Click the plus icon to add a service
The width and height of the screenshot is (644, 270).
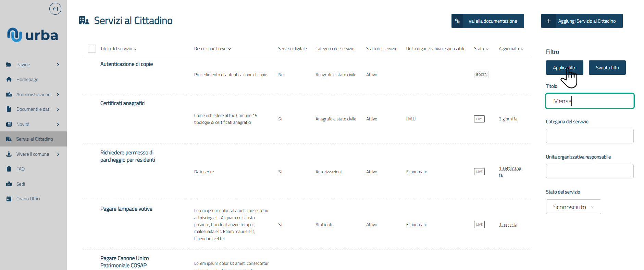click(549, 21)
